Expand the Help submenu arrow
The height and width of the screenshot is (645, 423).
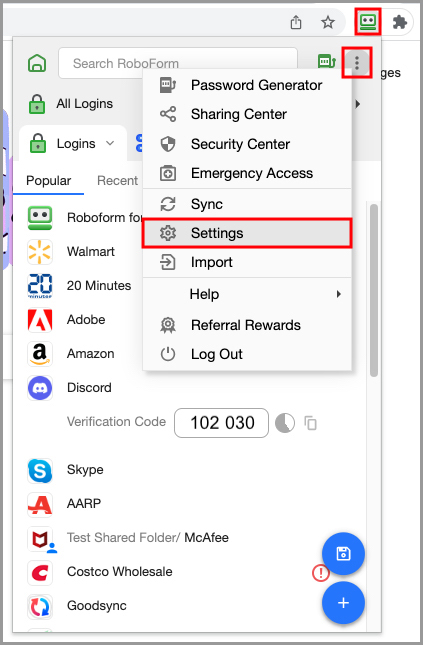[x=338, y=294]
